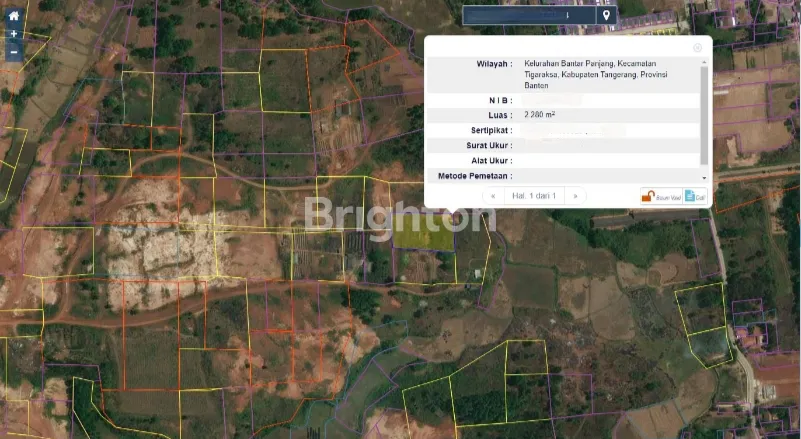Image resolution: width=801 pixels, height=439 pixels.
Task: Click the Sertipikat row
Action: (x=565, y=130)
